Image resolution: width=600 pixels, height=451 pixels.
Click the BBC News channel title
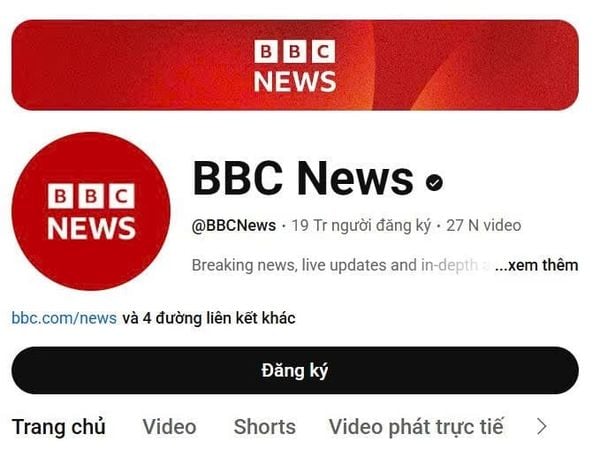303,178
